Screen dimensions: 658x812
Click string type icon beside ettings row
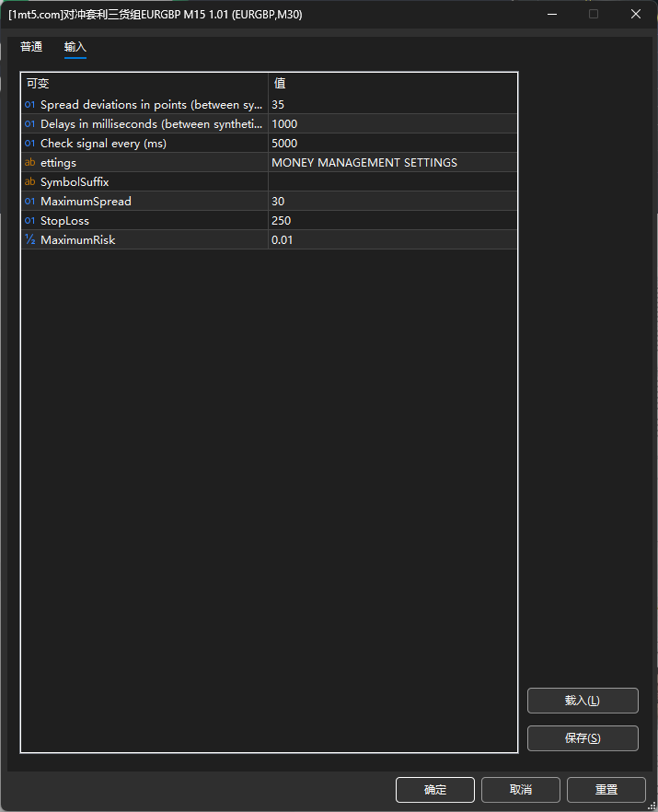point(29,163)
